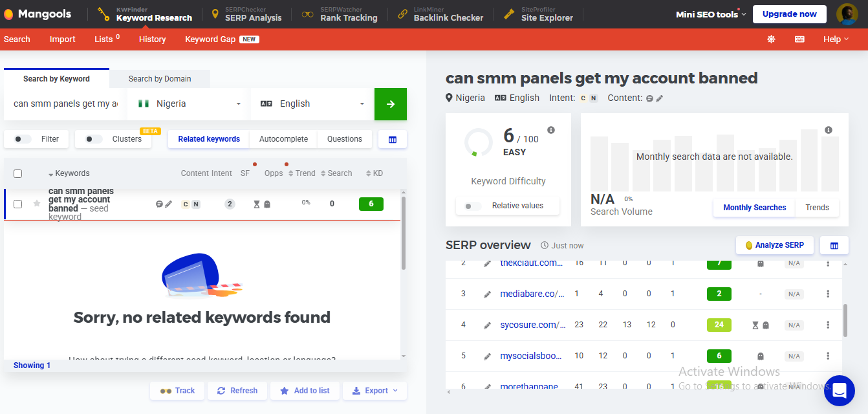Open the Export dropdown
The image size is (868, 414).
click(x=374, y=391)
